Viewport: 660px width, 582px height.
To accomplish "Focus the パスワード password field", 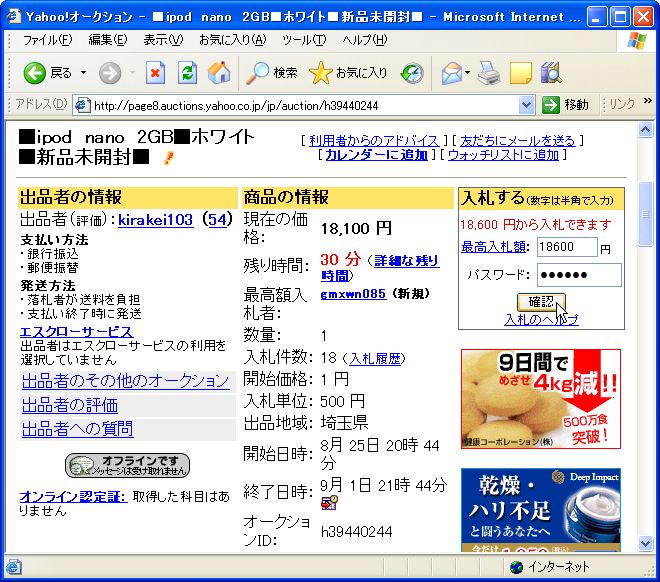I will pyautogui.click(x=579, y=275).
